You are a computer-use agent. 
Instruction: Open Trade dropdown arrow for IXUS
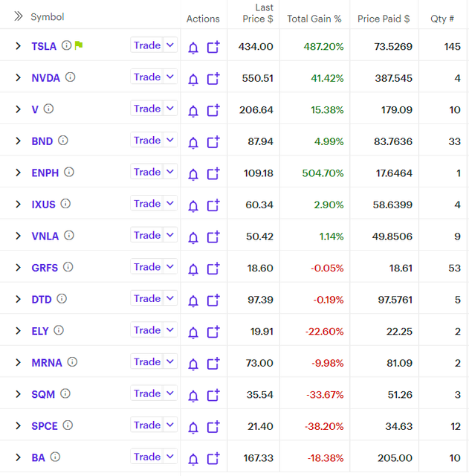(170, 203)
